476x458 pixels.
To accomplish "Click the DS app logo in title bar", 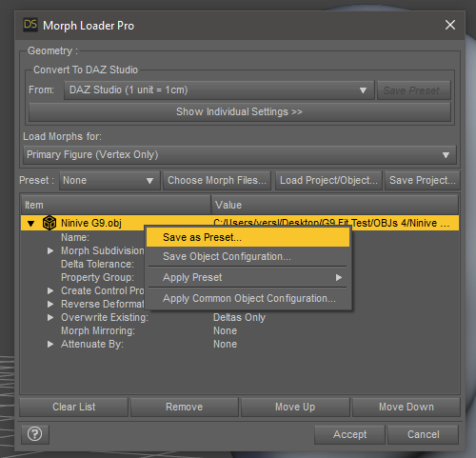I will (x=30, y=25).
